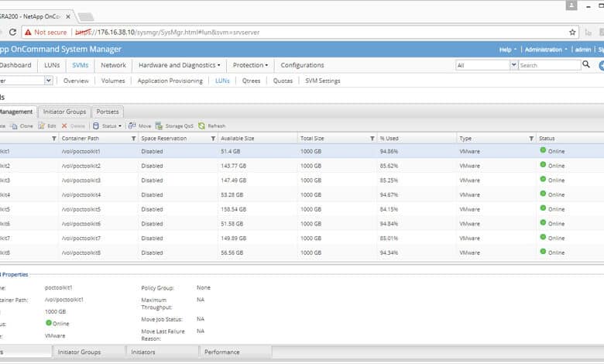
Task: Click the Edit LUN toolbar icon
Action: [41, 126]
